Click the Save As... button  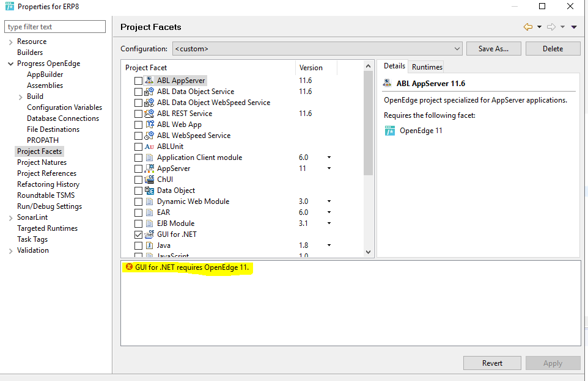coord(493,49)
